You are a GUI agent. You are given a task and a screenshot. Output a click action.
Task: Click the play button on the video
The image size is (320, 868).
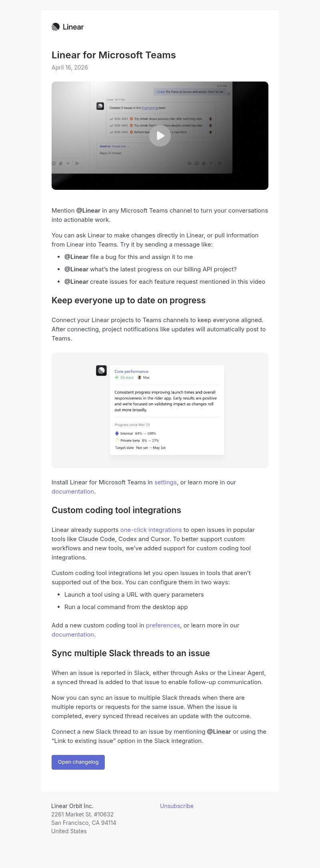point(160,135)
